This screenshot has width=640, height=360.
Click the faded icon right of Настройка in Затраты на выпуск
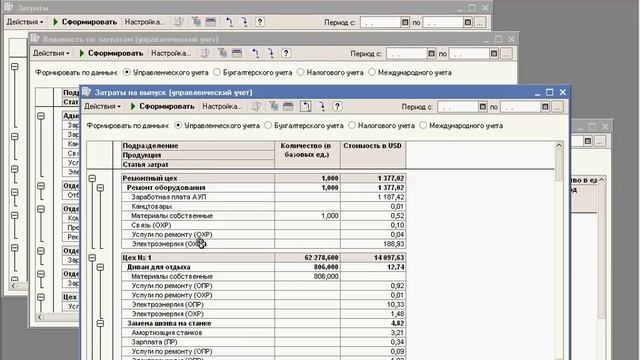256,107
